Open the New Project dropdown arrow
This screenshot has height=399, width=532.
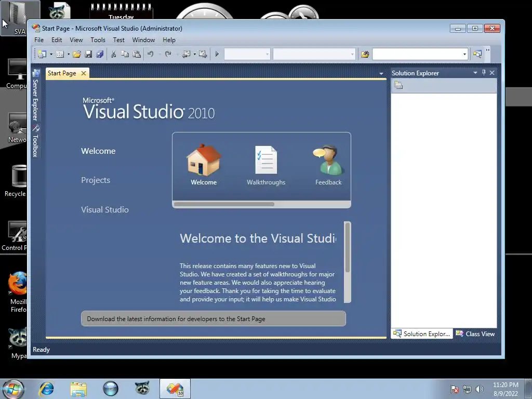click(51, 54)
